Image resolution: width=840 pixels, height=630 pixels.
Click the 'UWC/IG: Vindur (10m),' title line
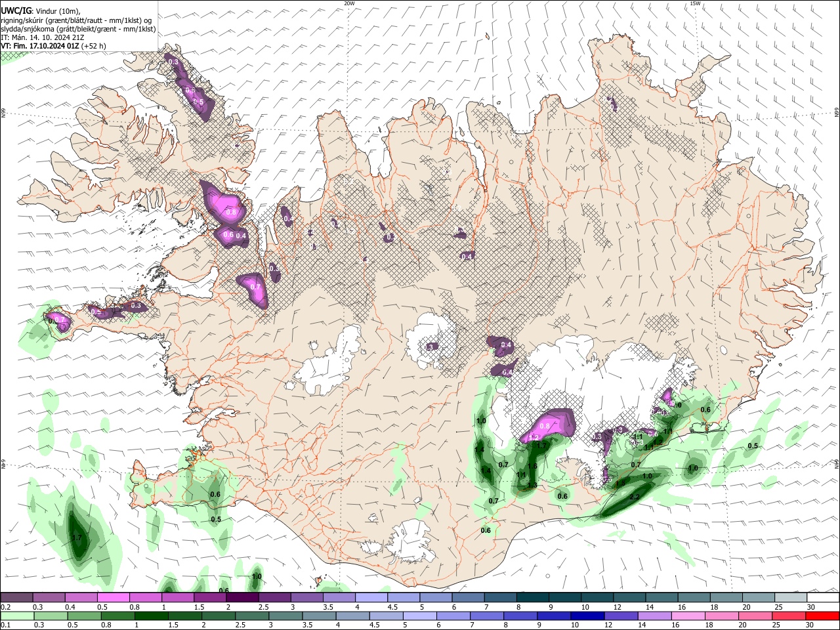pyautogui.click(x=41, y=10)
